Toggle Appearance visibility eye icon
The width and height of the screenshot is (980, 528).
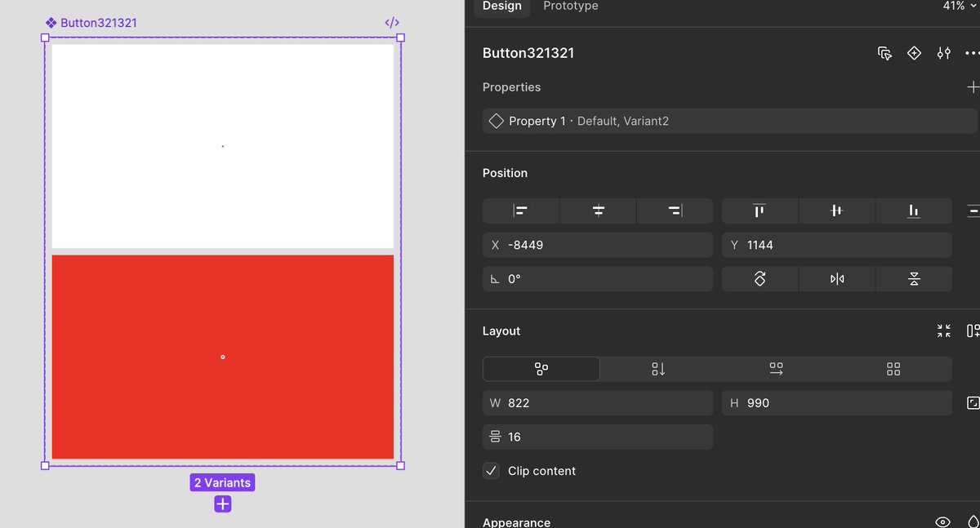pyautogui.click(x=942, y=522)
